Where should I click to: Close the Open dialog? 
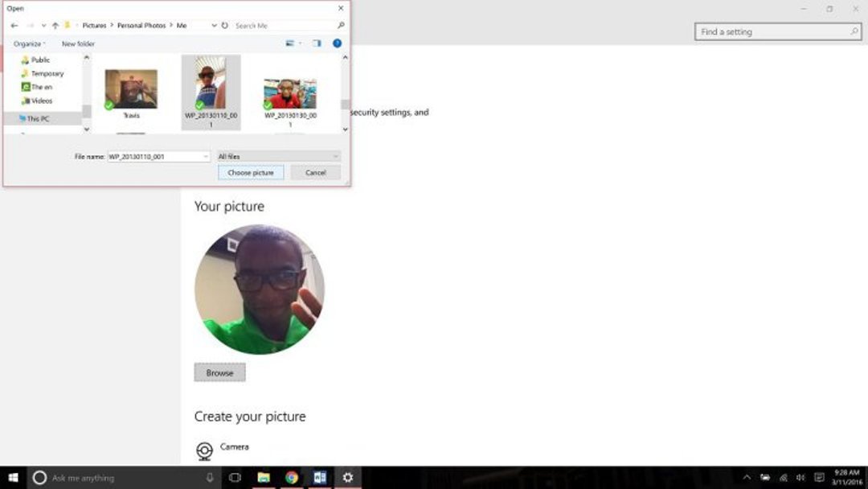[341, 8]
